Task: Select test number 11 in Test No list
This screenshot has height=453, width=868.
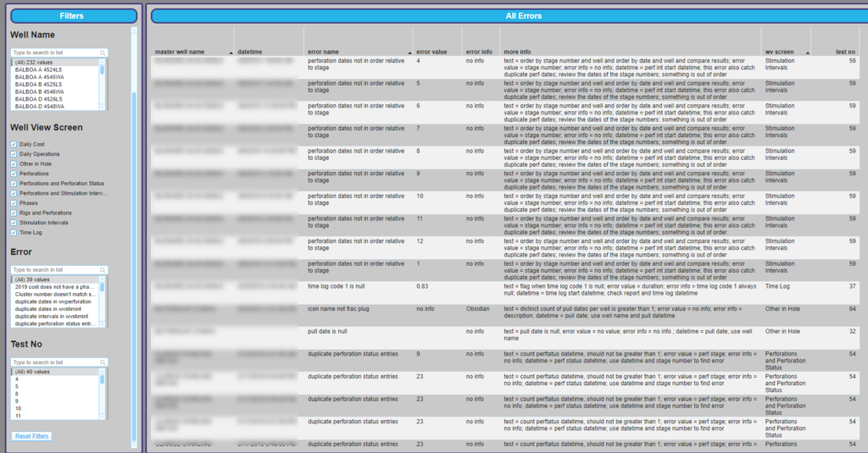Action: [x=55, y=416]
